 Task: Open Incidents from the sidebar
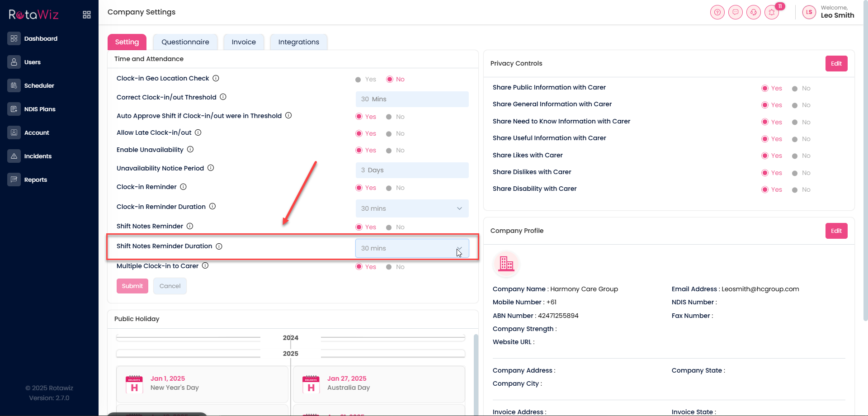click(38, 156)
